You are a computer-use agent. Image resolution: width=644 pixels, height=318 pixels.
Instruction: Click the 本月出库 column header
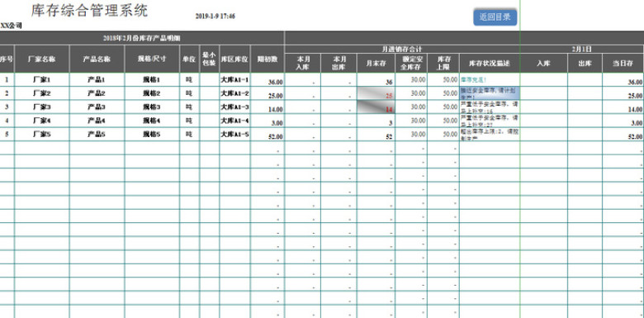339,63
